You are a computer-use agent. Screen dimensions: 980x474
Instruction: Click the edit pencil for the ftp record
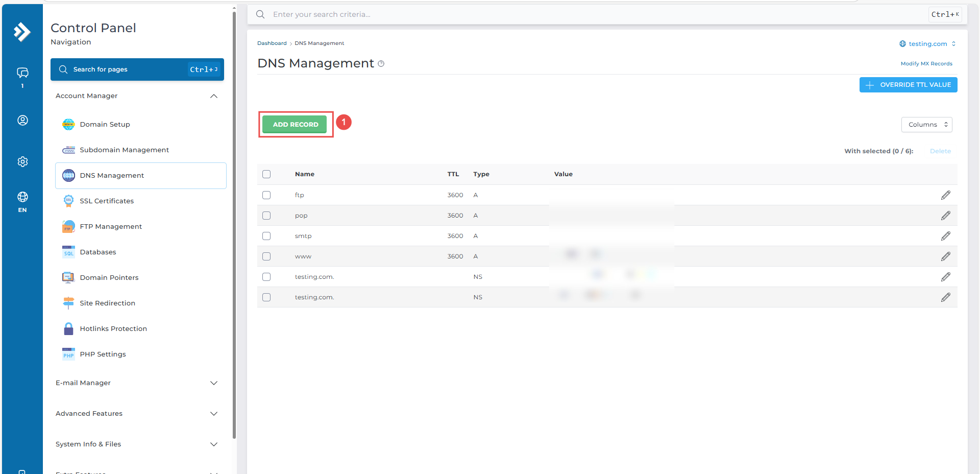pyautogui.click(x=945, y=195)
